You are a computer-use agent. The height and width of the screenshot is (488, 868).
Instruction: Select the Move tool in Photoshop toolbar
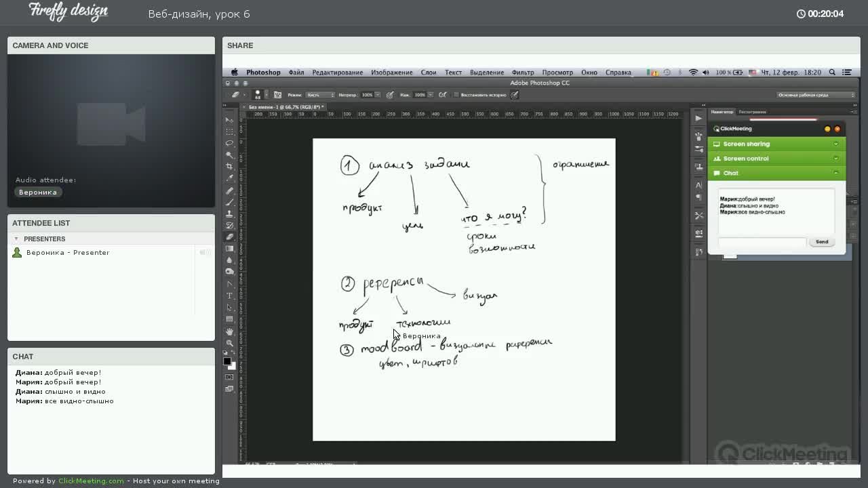coord(230,120)
